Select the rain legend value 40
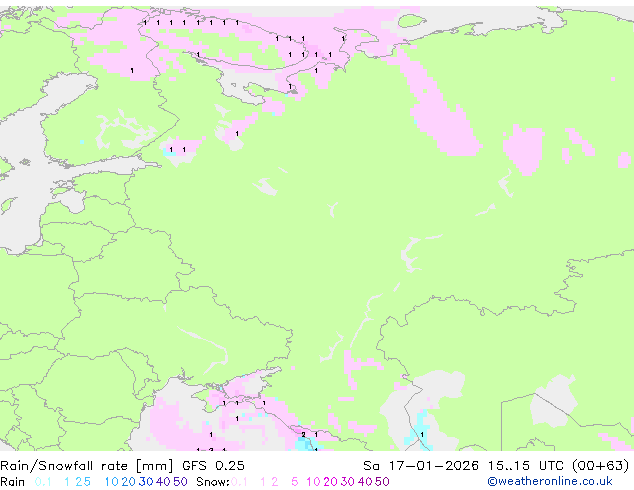This screenshot has width=634, height=490. pyautogui.click(x=163, y=482)
